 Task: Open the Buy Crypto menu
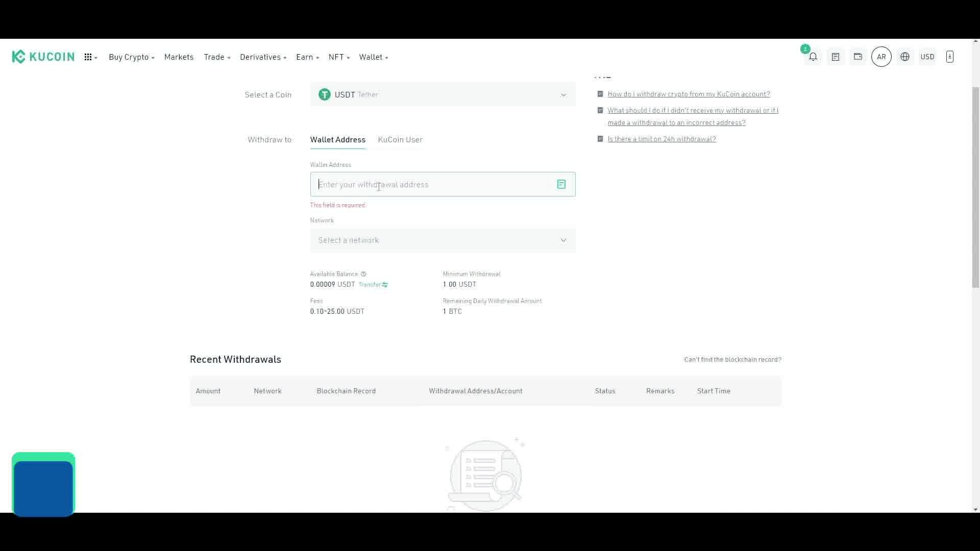click(x=132, y=57)
